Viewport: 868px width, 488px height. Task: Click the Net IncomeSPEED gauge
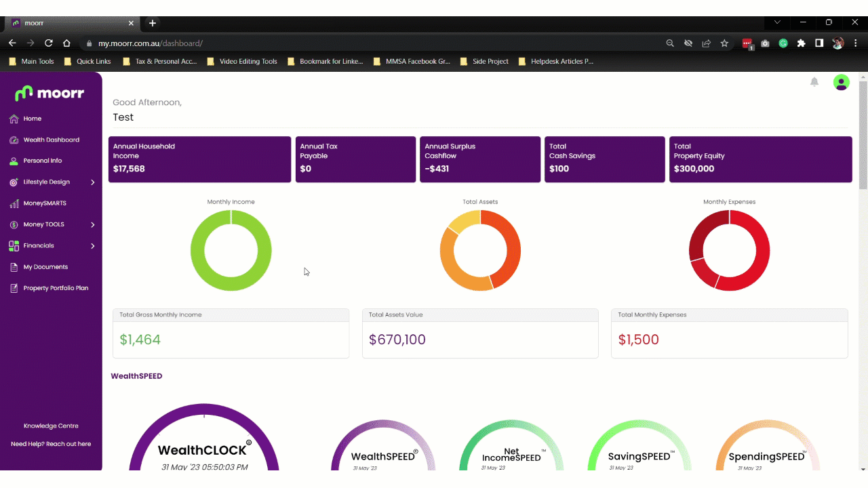coord(511,445)
